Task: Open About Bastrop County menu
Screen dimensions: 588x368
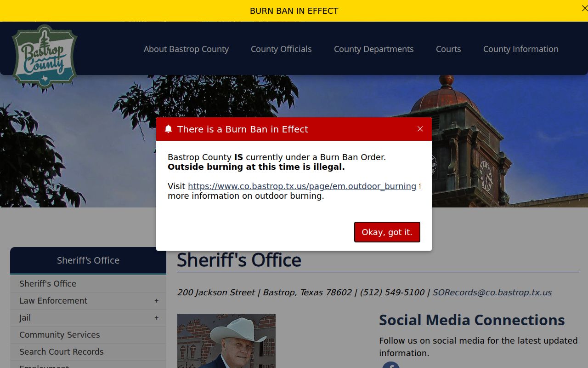Action: pyautogui.click(x=186, y=49)
